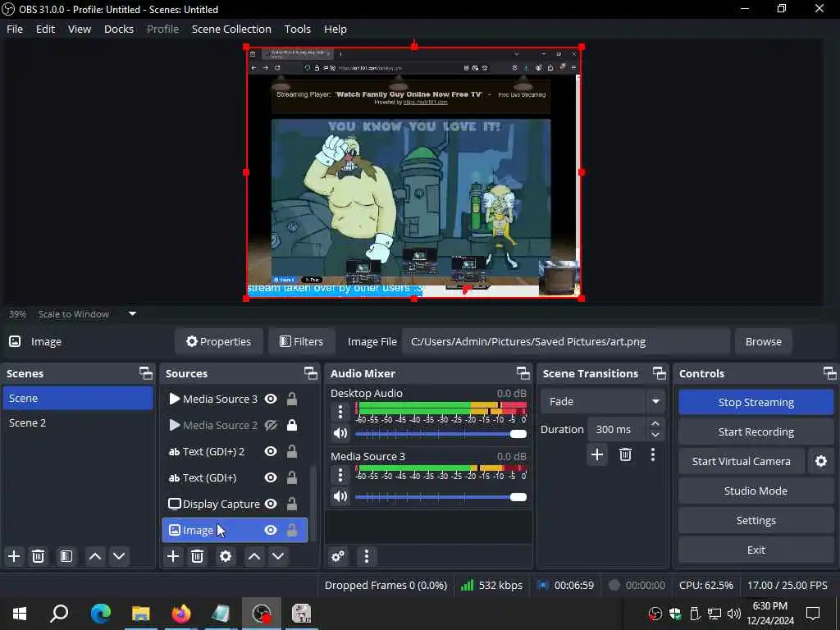The height and width of the screenshot is (630, 840).
Task: Pop out the Scene Transitions dock
Action: coord(659,373)
